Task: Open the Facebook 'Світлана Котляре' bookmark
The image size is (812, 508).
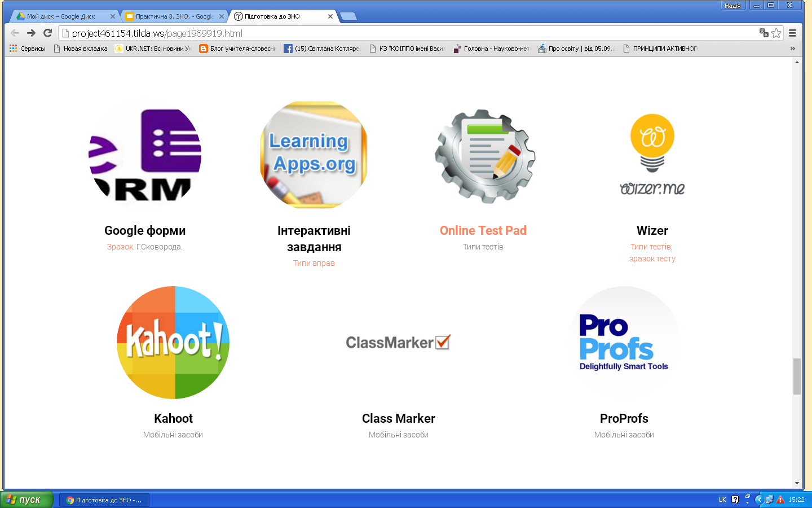Action: pos(322,49)
